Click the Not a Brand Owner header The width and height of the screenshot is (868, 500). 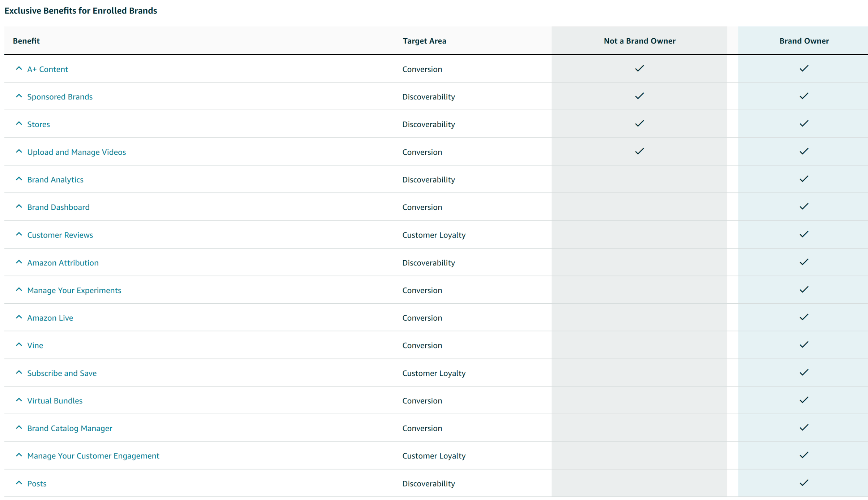(x=640, y=41)
